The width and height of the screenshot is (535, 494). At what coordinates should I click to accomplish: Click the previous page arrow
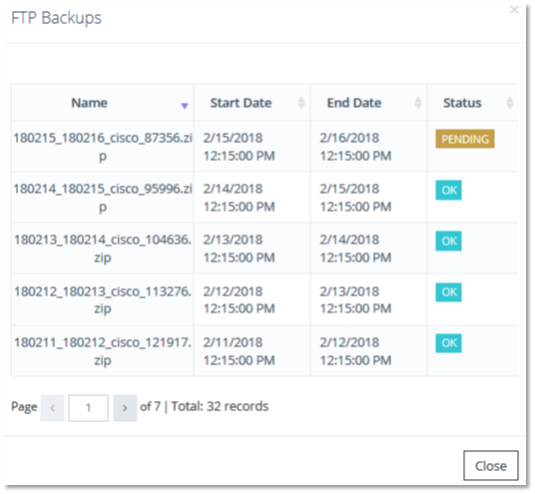(53, 408)
